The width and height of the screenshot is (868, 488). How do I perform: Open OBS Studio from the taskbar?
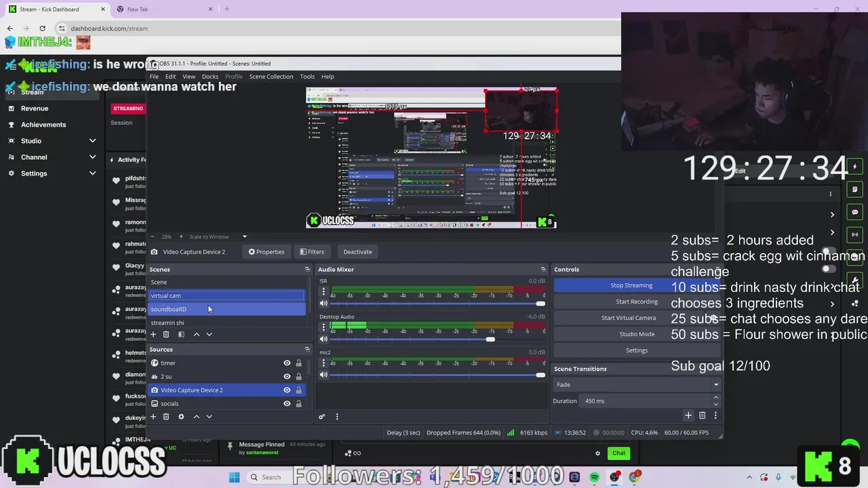pyautogui.click(x=614, y=477)
